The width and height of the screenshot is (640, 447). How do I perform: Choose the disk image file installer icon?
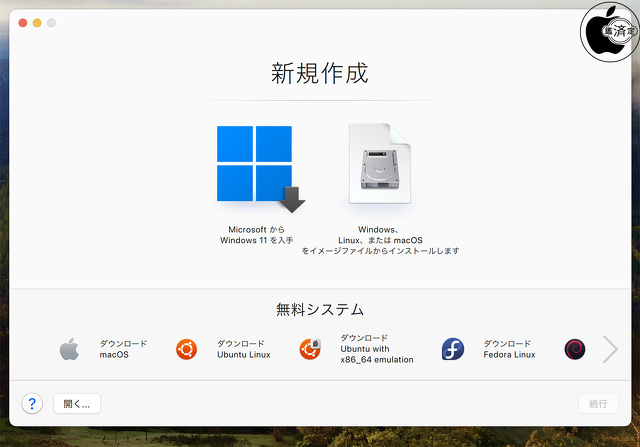click(380, 163)
